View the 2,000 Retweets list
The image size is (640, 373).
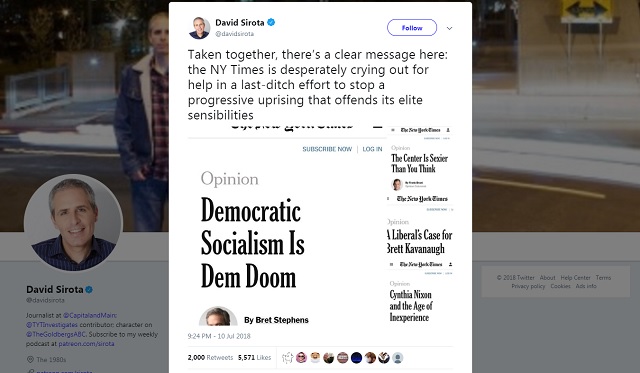tap(210, 357)
